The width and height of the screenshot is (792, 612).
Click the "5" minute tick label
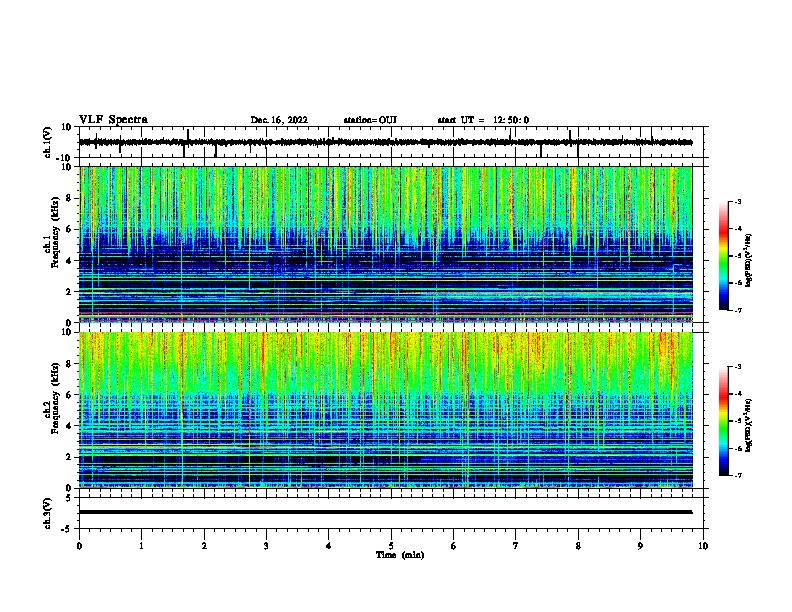[391, 546]
